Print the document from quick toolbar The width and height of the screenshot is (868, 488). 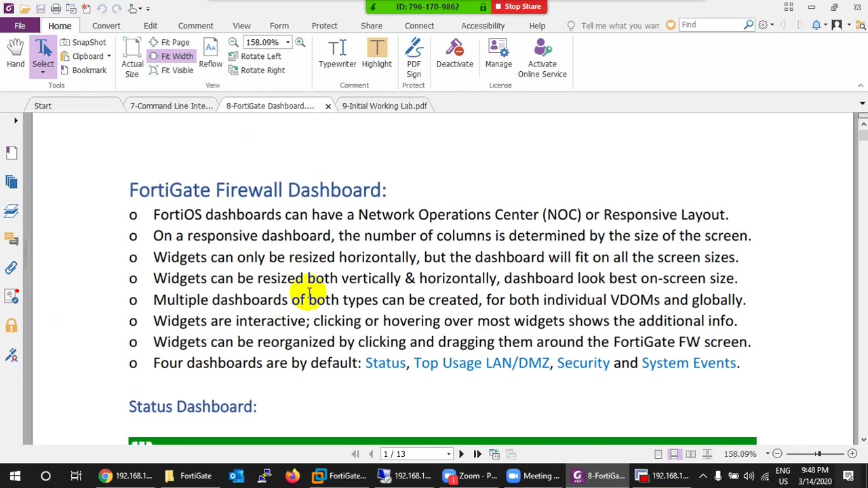point(56,9)
